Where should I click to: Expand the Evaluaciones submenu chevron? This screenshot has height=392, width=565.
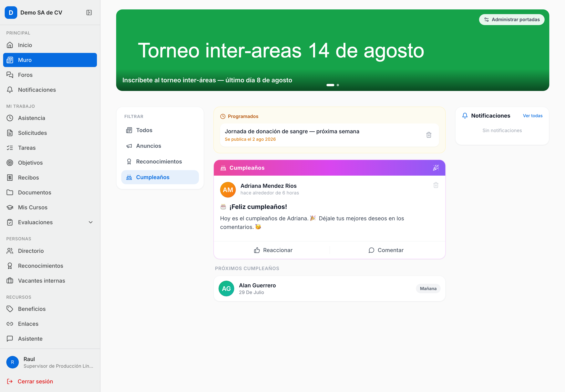[x=90, y=222]
